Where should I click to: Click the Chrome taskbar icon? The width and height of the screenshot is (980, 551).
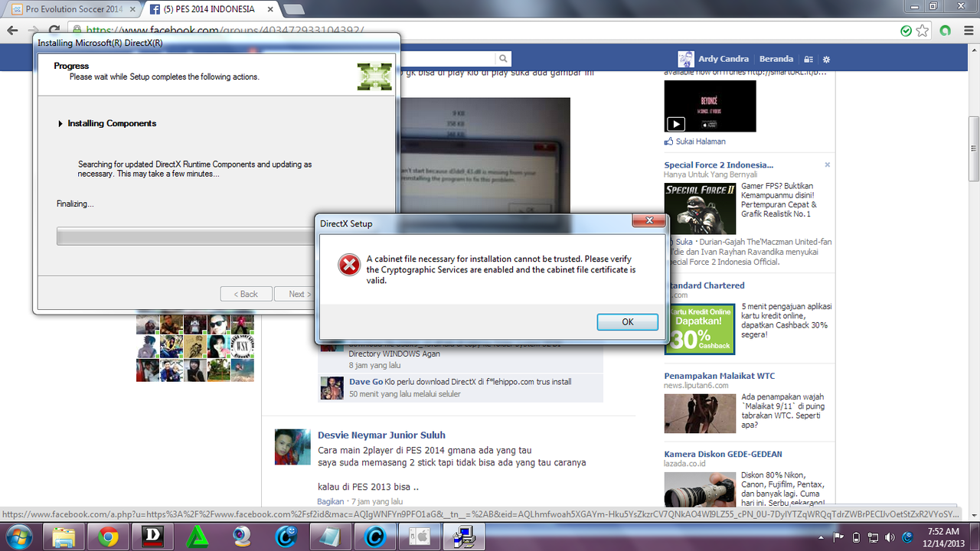pos(108,536)
